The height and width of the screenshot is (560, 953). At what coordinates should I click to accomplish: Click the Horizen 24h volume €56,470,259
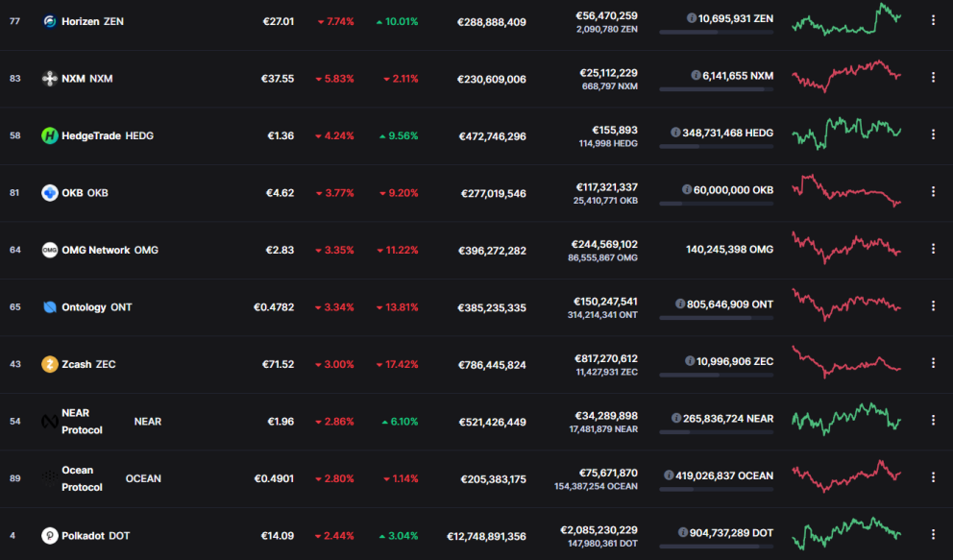(606, 15)
